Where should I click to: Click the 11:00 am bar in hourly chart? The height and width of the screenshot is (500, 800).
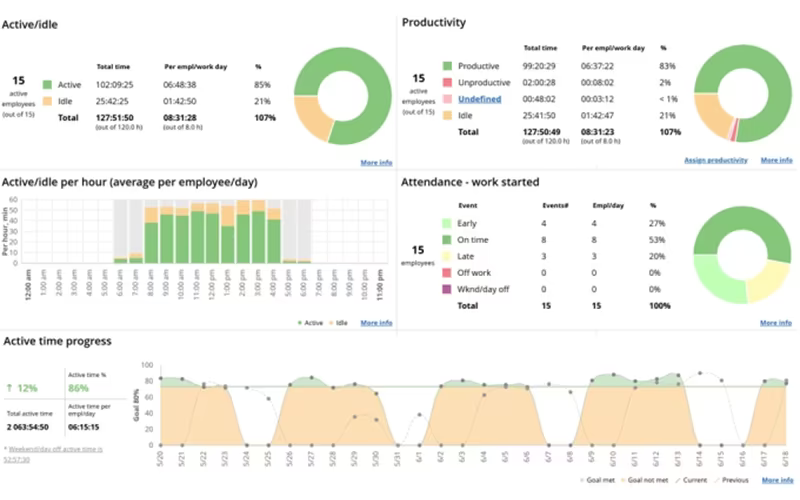pyautogui.click(x=197, y=233)
